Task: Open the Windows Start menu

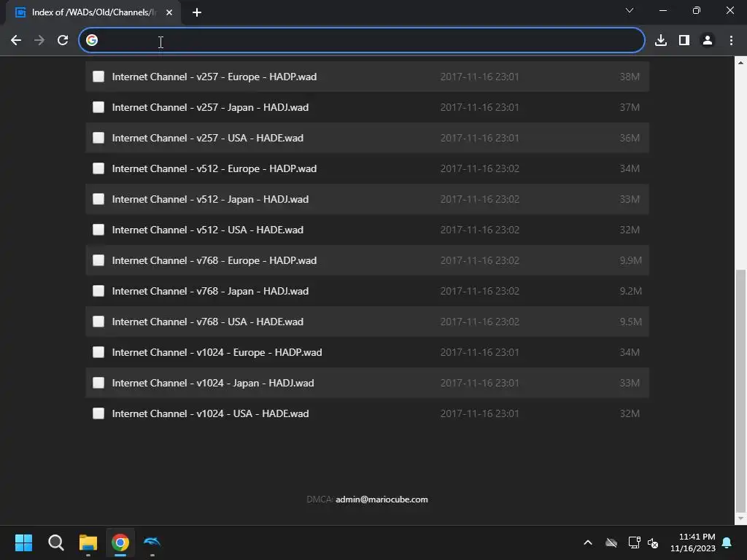Action: (x=23, y=542)
